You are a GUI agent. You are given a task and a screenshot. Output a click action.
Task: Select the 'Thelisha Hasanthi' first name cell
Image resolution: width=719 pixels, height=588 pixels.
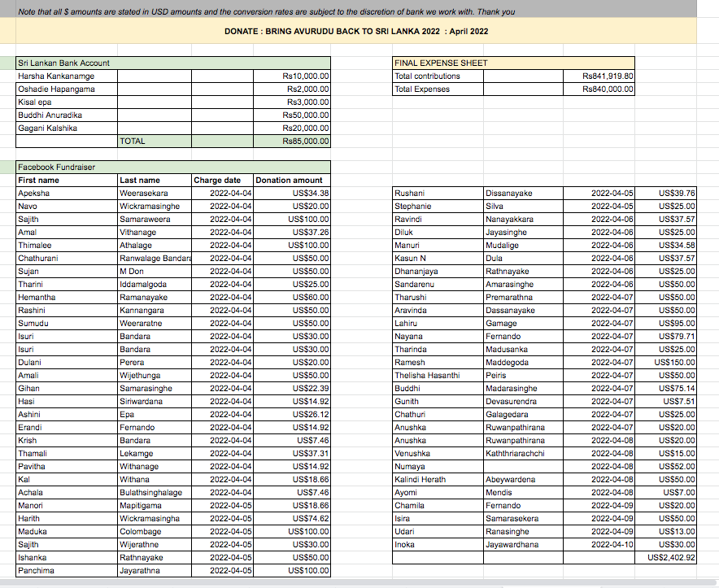(438, 375)
